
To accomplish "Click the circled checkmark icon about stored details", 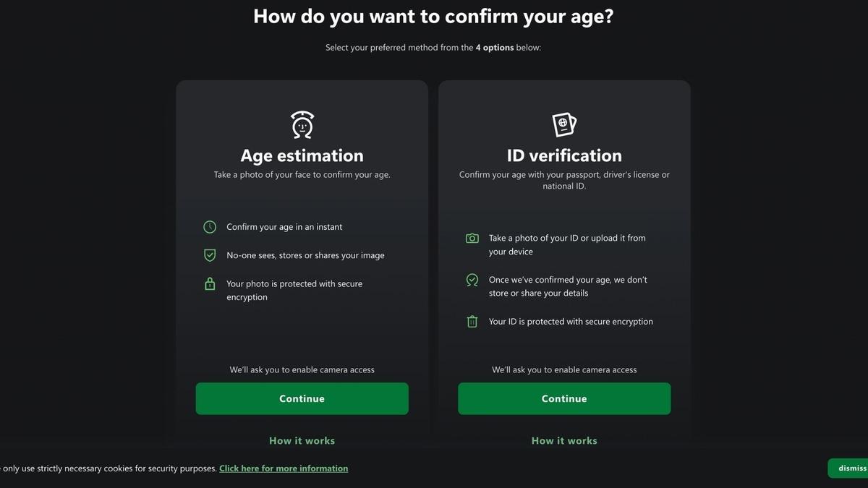I will click(472, 280).
